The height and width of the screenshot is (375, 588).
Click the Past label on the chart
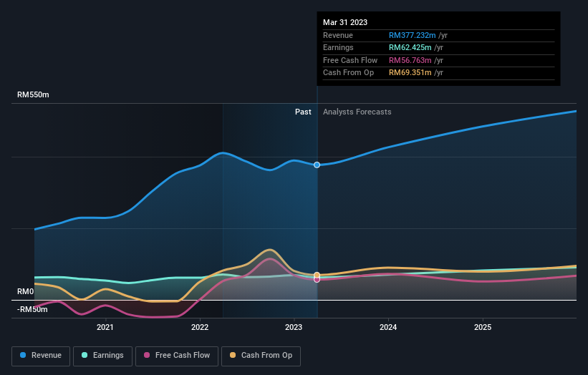(x=303, y=112)
